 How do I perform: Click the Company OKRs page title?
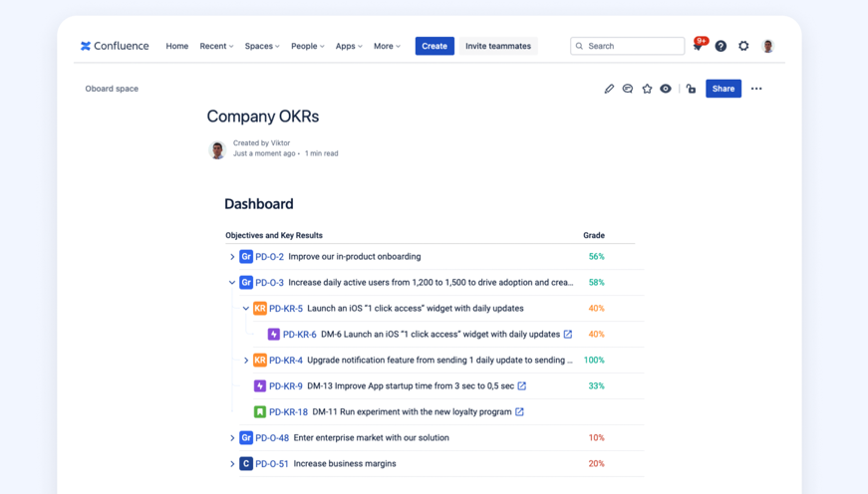[263, 117]
